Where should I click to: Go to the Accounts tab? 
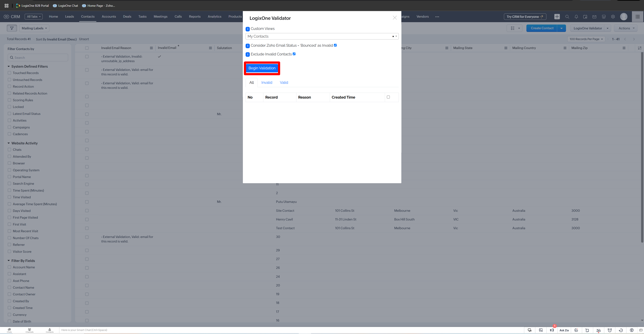coord(109,16)
